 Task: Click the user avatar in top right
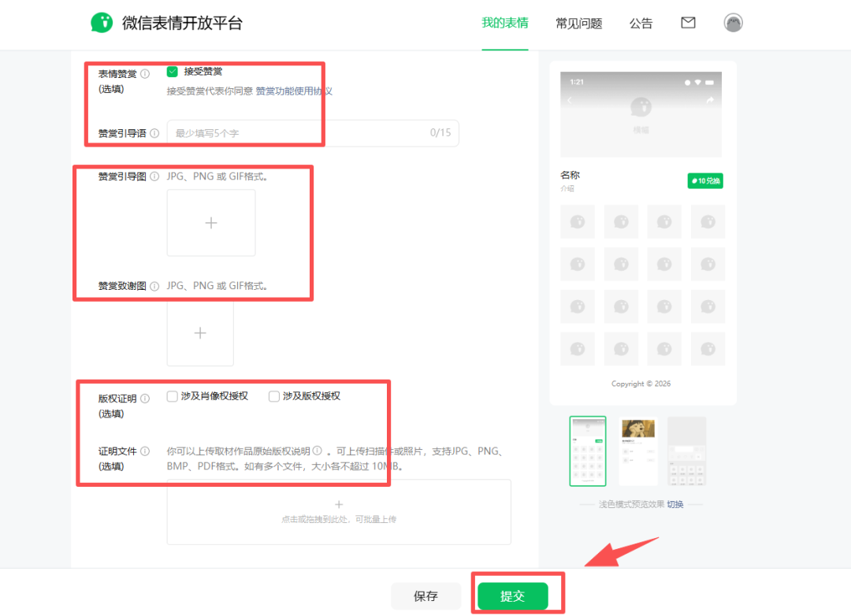(x=733, y=22)
